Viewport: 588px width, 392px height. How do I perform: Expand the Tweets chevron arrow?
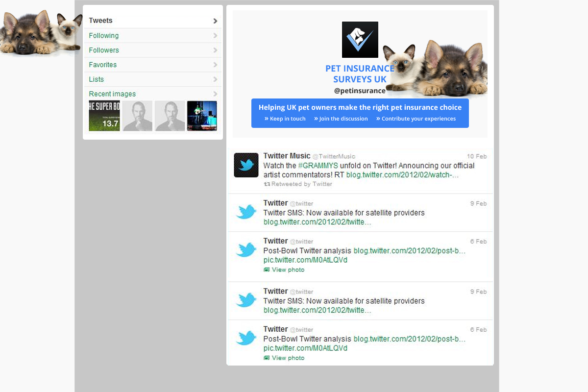(x=215, y=21)
